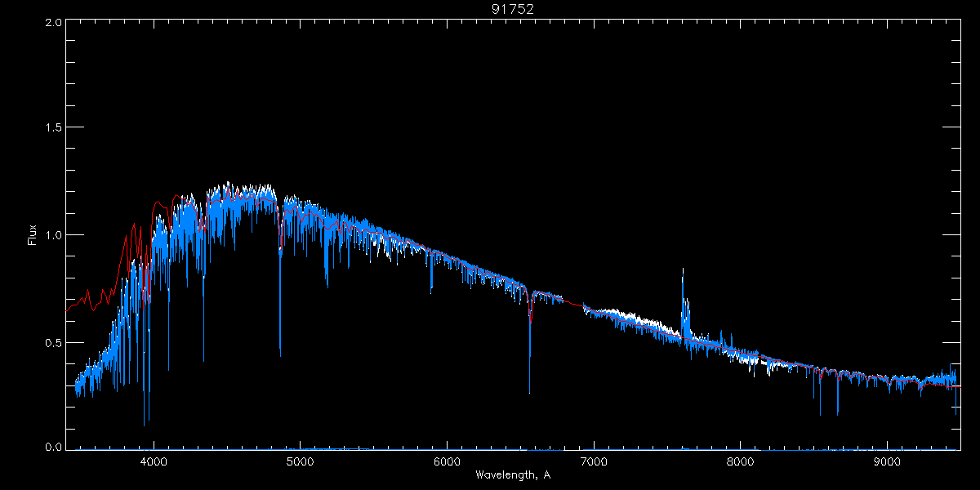
Task: Select the 9000 wavelength tick label
Action: pyautogui.click(x=887, y=461)
